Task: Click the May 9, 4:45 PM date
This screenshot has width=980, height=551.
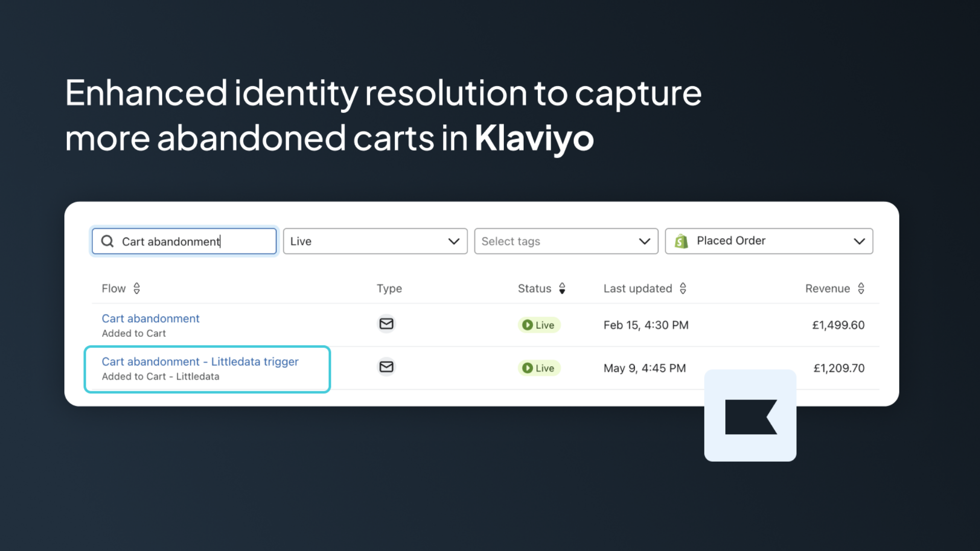Action: (645, 368)
